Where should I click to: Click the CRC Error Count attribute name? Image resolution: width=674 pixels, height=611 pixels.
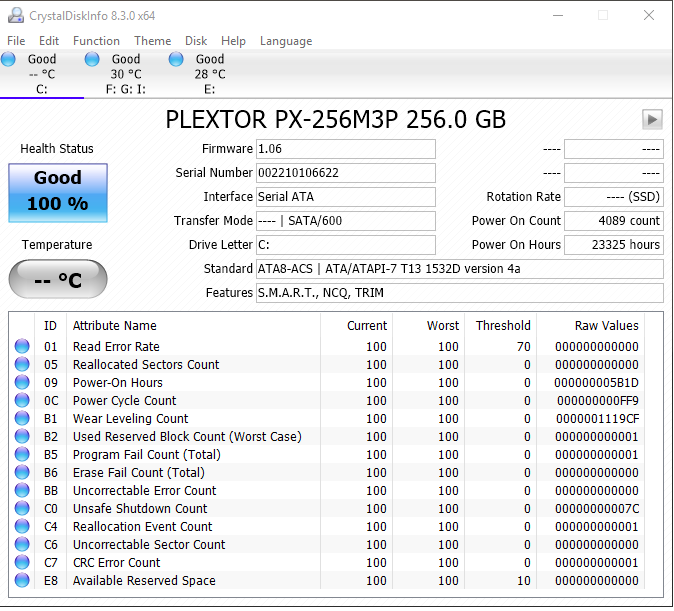116,563
